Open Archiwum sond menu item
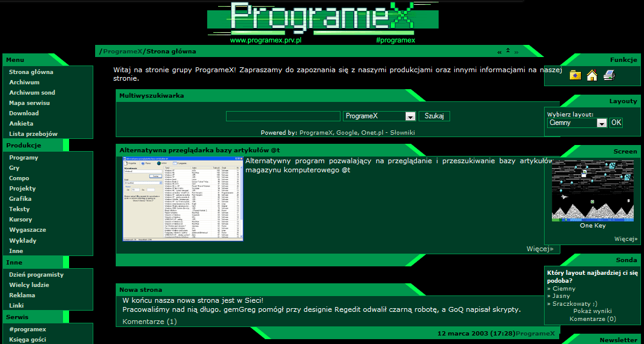The image size is (644, 344). coord(32,93)
